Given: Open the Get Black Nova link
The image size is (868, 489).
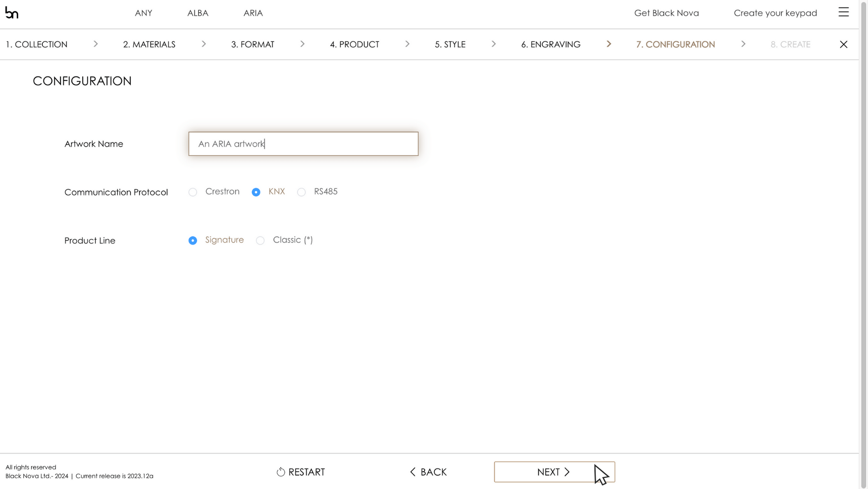Looking at the screenshot, I should click(x=666, y=13).
